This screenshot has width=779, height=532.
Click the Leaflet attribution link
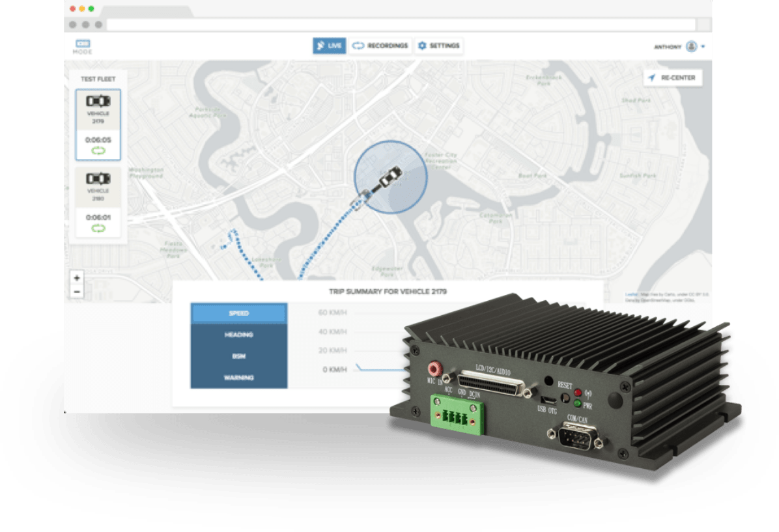pyautogui.click(x=630, y=294)
